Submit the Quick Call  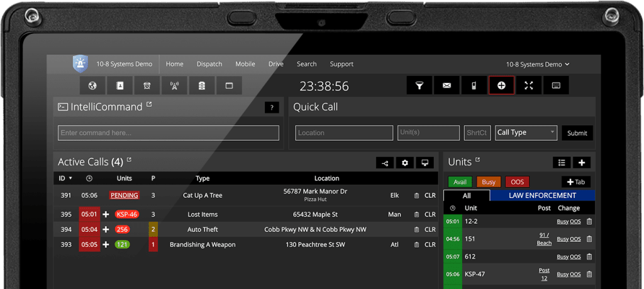pos(577,133)
